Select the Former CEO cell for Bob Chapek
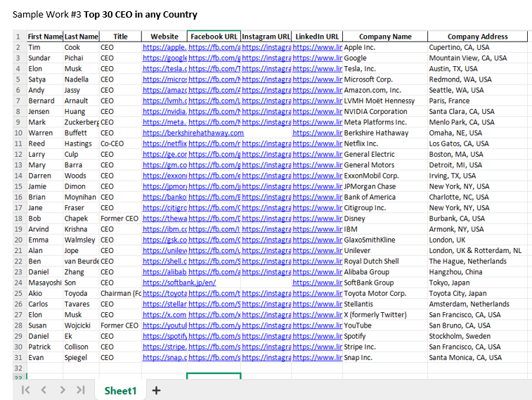Viewport: 532px width, 400px height. coord(120,218)
